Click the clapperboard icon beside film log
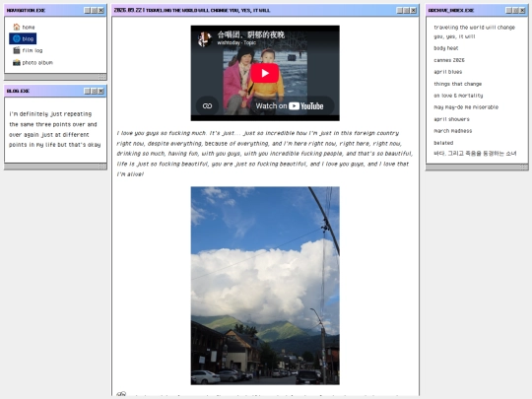Image resolution: width=532 pixels, height=399 pixels. point(17,50)
